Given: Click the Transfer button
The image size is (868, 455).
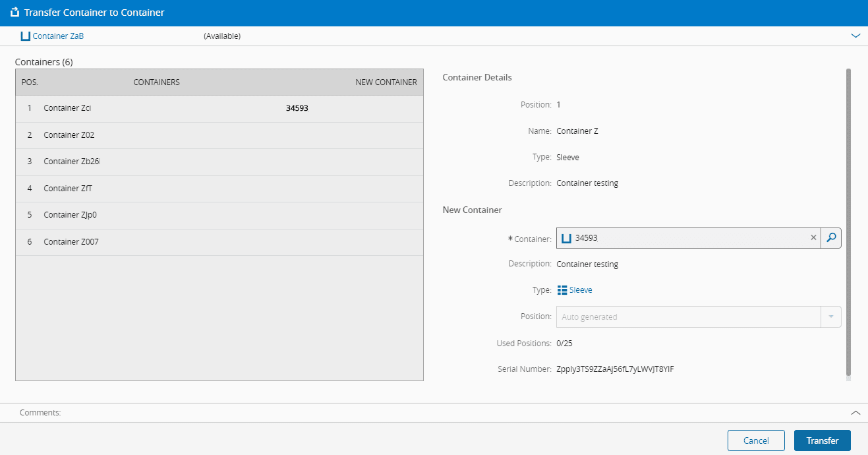Looking at the screenshot, I should (822, 440).
